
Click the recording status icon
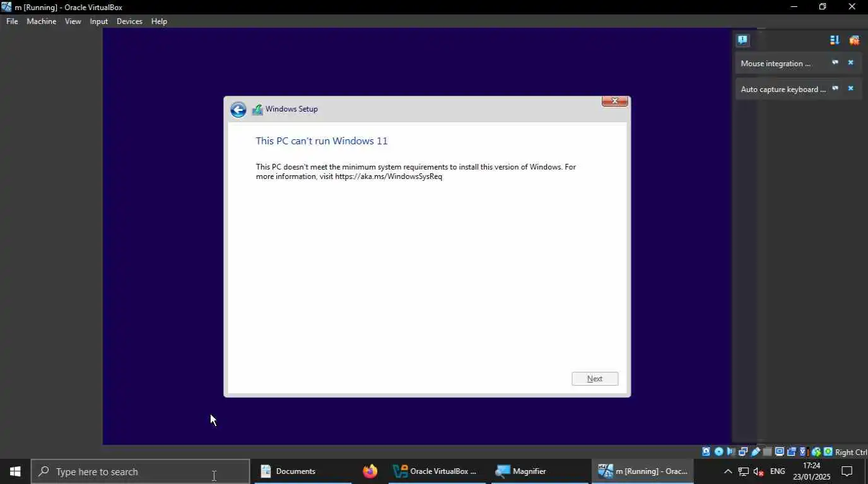coord(791,452)
